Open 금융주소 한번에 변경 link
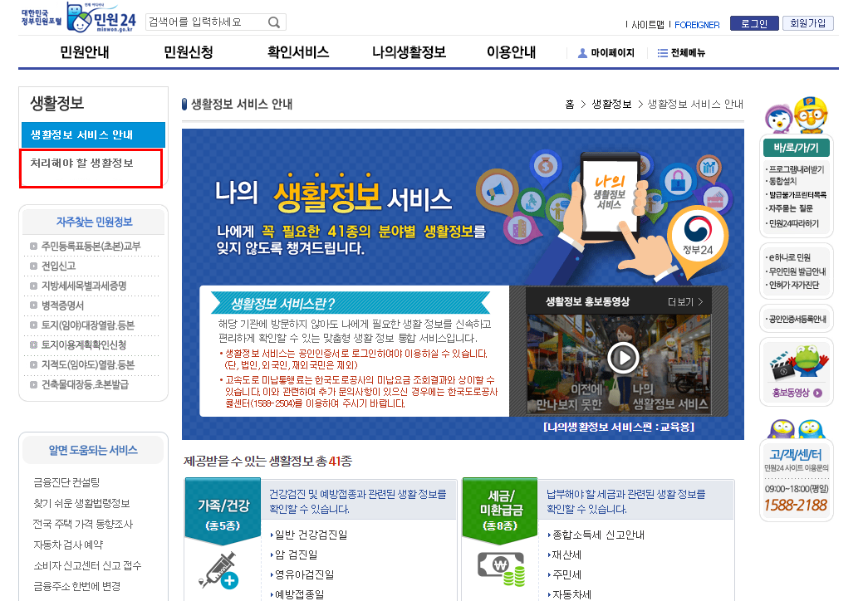Screen dimensions: 868x601 77,587
